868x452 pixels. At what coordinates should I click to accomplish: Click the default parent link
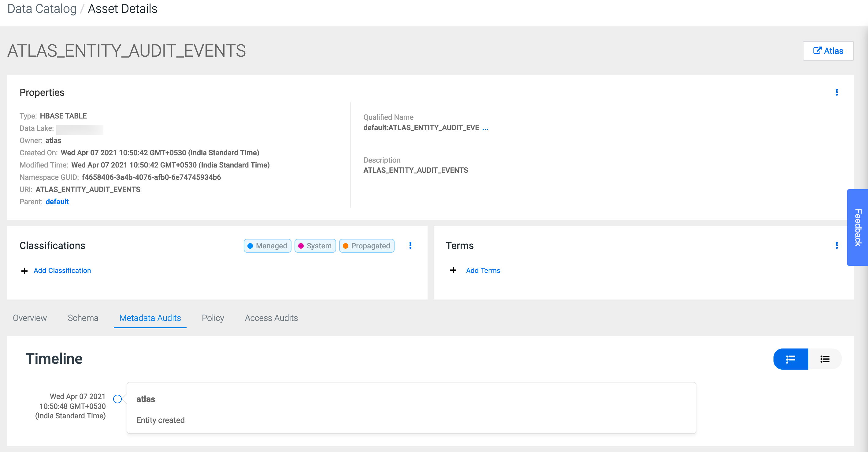57,202
